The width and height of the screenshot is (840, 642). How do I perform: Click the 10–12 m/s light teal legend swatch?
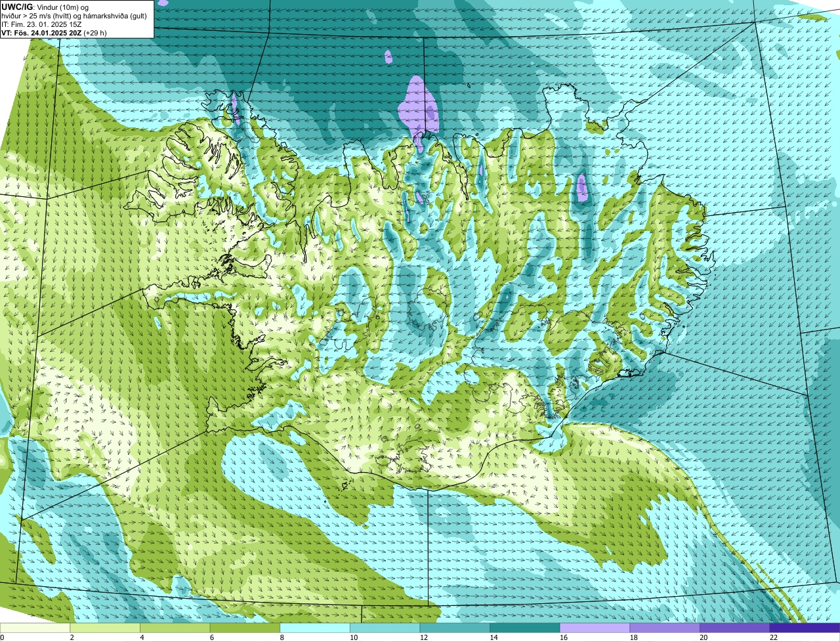coord(385,628)
